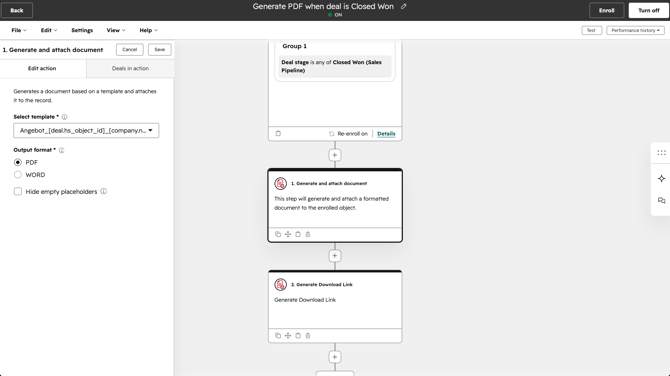Open the Select template dropdown
Screen dimensions: 670x376
86,130
